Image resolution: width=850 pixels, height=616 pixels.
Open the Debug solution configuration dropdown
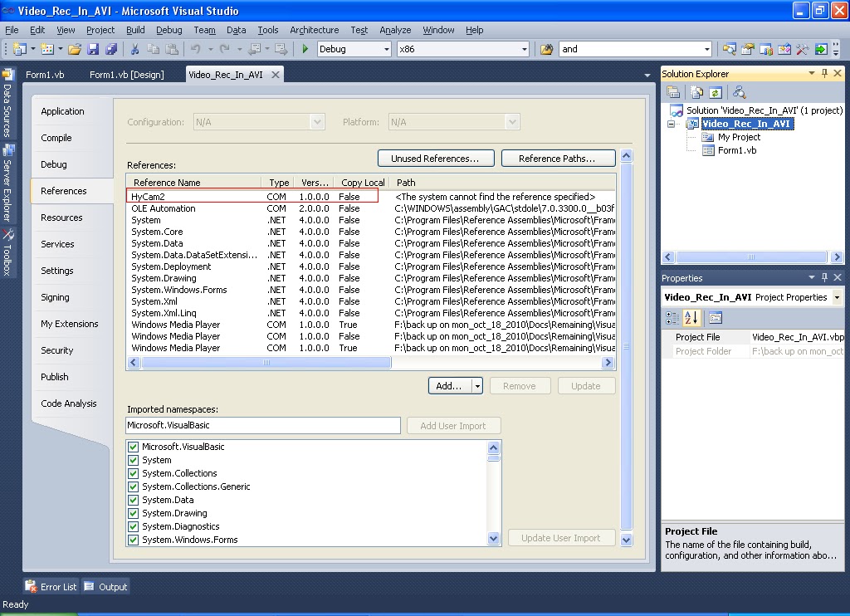(387, 49)
